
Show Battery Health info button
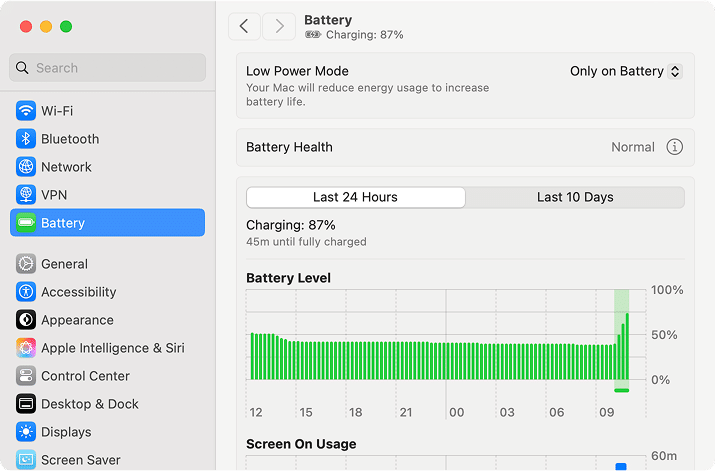click(x=675, y=147)
